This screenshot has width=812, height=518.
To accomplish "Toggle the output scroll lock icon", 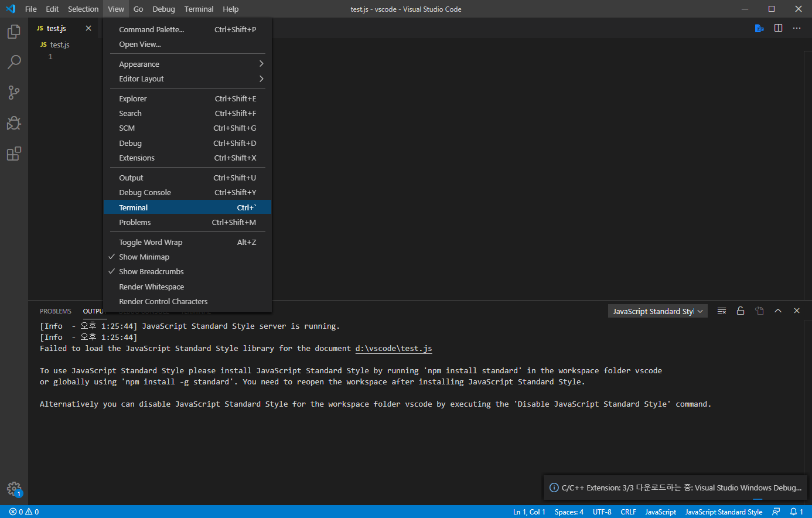I will point(741,311).
